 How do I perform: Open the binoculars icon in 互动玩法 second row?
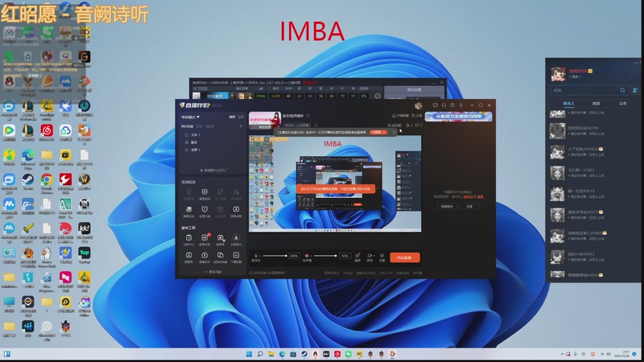pos(188,211)
